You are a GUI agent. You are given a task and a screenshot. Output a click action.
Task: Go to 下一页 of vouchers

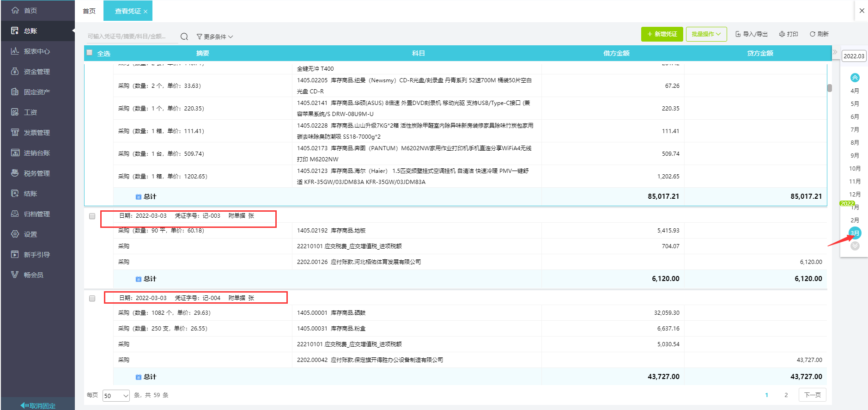click(x=812, y=395)
